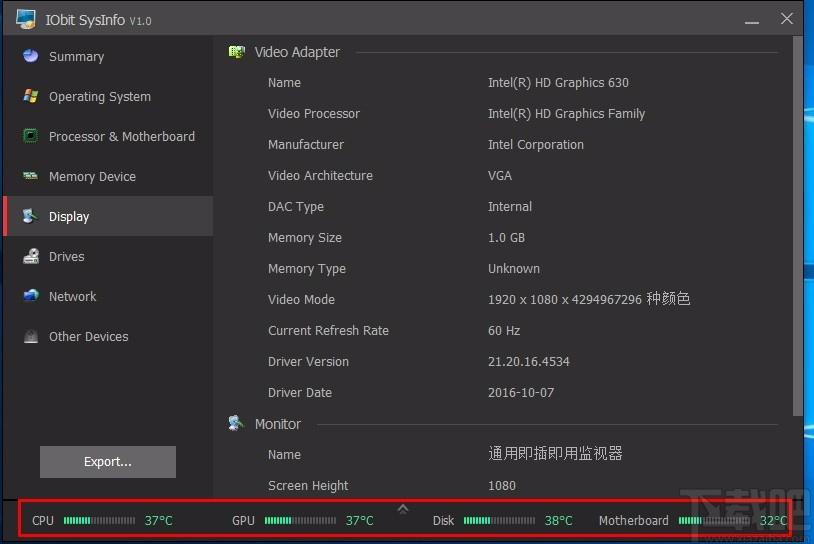814x544 pixels.
Task: Click the Video Adapter section icon
Action: tap(237, 52)
